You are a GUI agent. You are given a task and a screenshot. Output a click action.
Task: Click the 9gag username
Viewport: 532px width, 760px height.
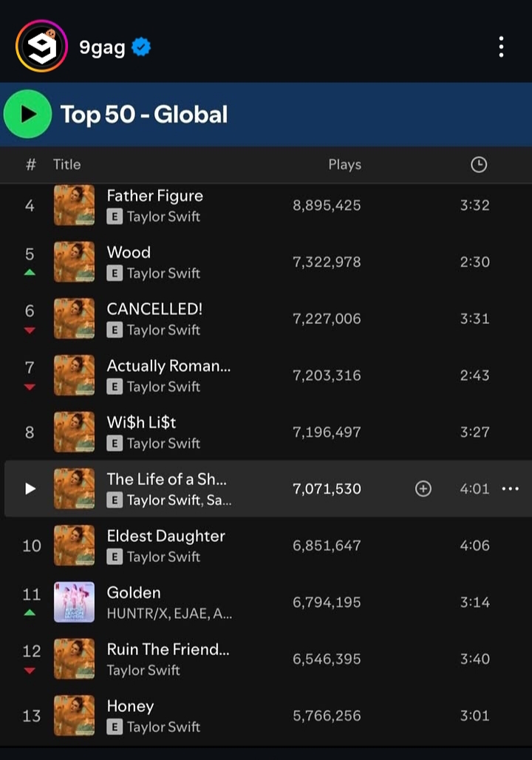[x=102, y=48]
